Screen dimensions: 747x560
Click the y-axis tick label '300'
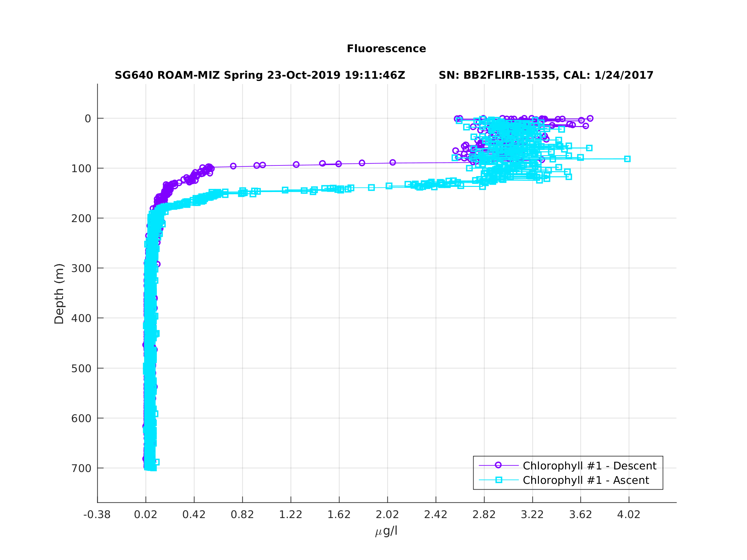81,268
